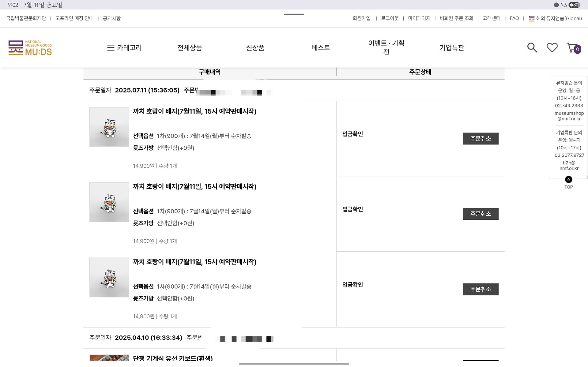
Task: Open the 고객센터 link
Action: click(x=491, y=18)
